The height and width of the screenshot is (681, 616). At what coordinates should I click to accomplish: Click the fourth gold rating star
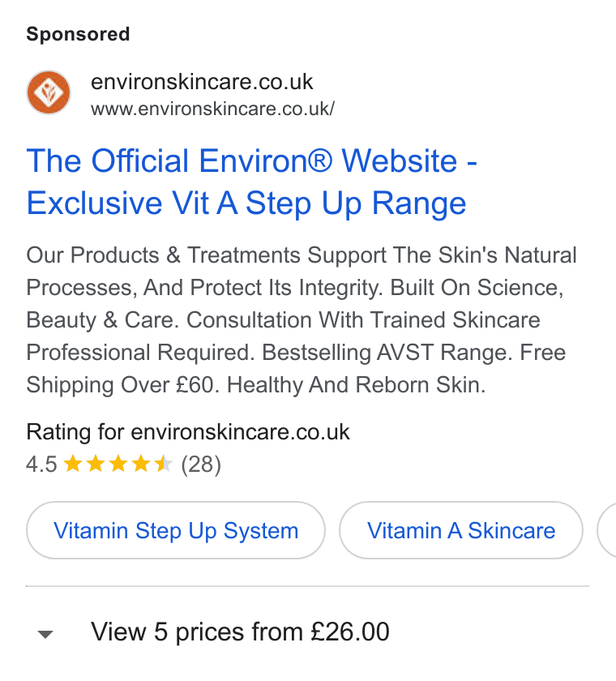141,464
